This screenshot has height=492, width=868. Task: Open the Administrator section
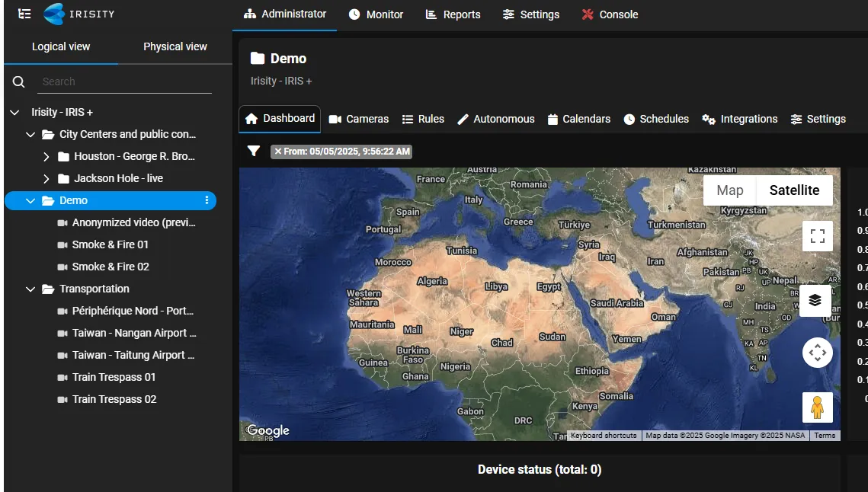pos(285,14)
